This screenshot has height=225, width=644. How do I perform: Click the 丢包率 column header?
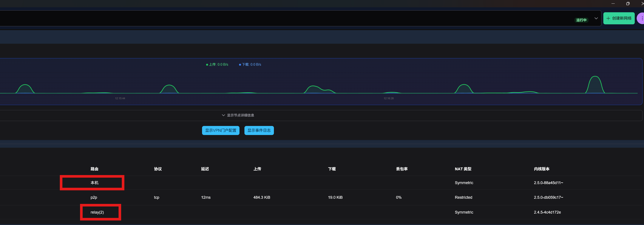pyautogui.click(x=402, y=169)
